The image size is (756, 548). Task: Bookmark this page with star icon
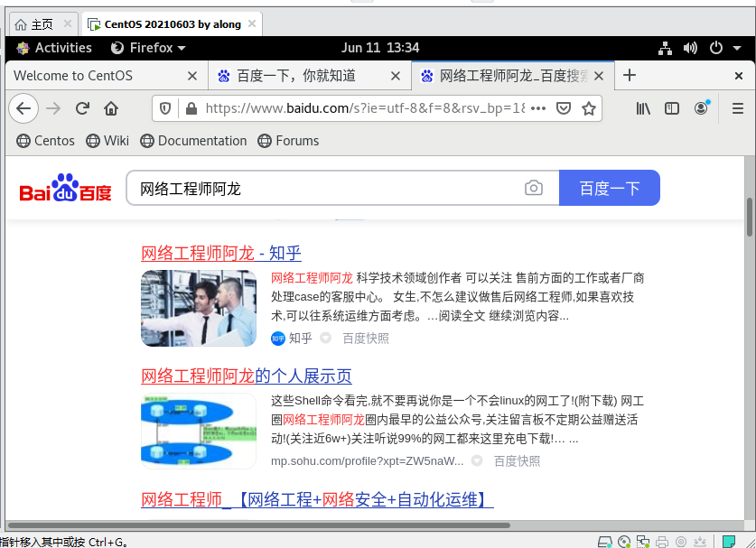click(589, 108)
